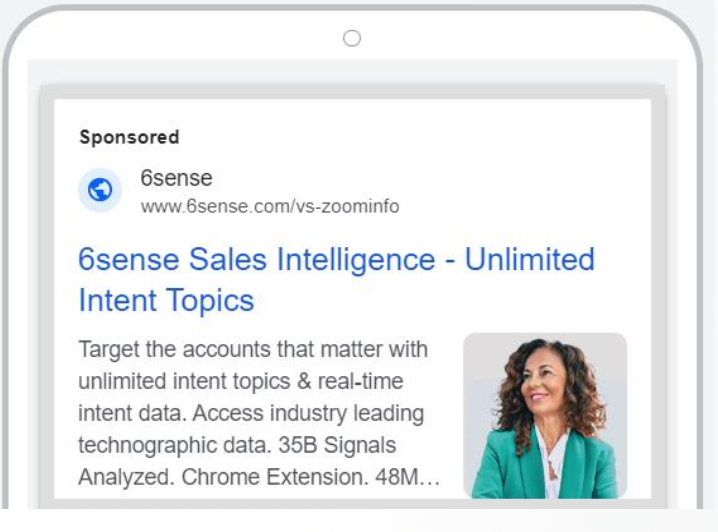Click the blue globe favicon icon
This screenshot has height=532, width=718.
(100, 190)
